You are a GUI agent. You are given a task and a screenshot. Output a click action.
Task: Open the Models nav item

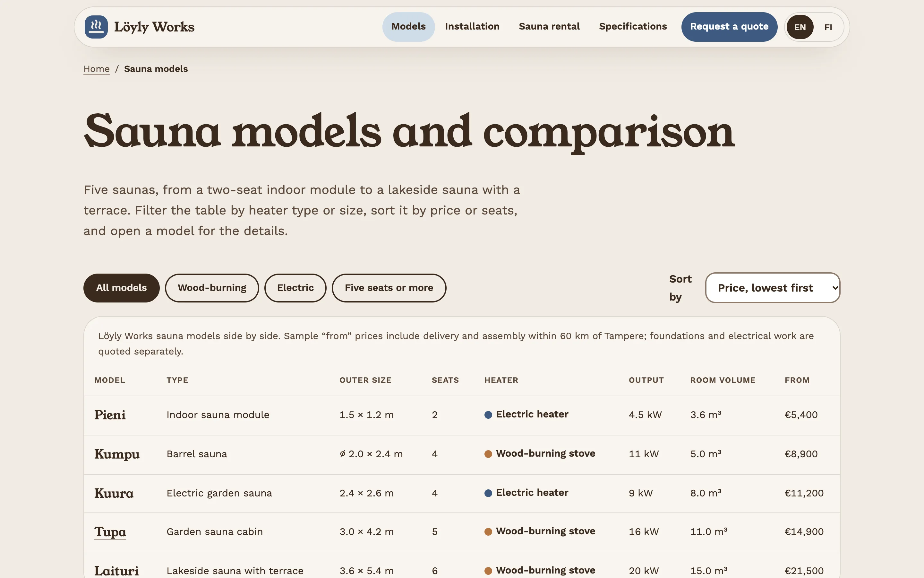click(x=408, y=27)
